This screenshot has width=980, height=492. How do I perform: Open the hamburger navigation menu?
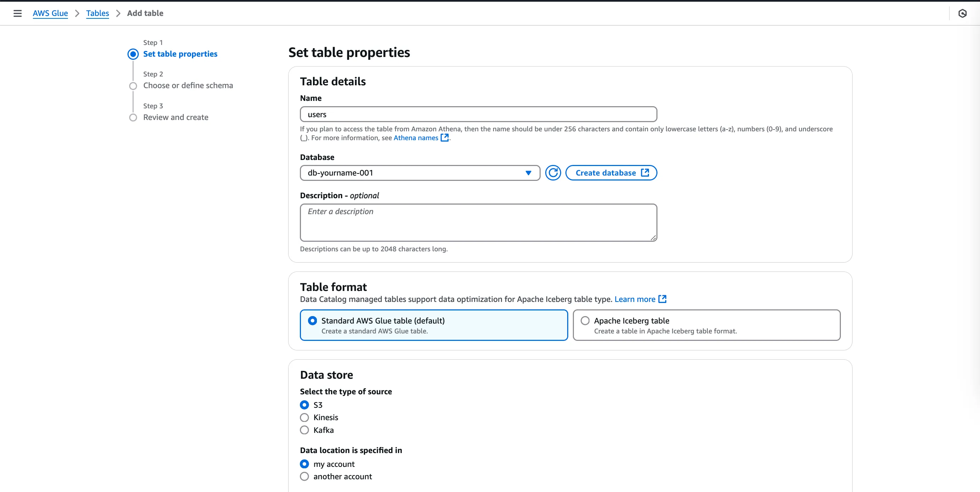point(17,13)
